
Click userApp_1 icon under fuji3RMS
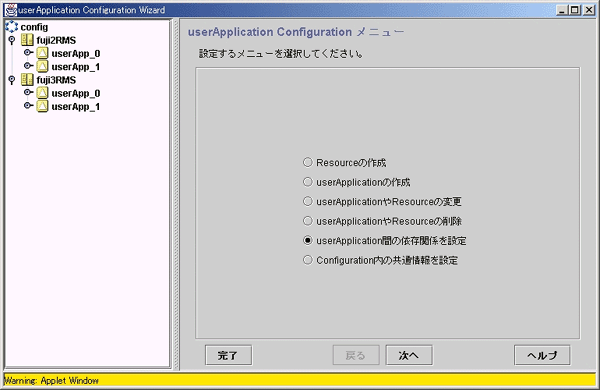[42, 106]
